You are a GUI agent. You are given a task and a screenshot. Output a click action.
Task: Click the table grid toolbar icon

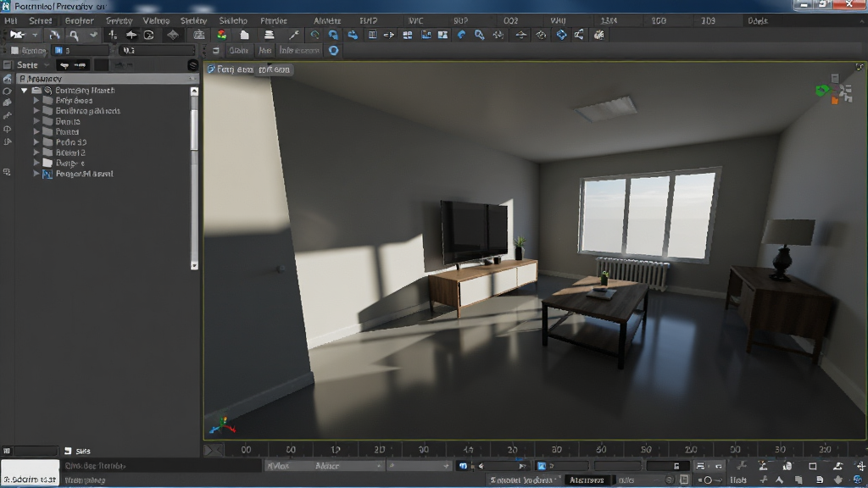click(372, 35)
